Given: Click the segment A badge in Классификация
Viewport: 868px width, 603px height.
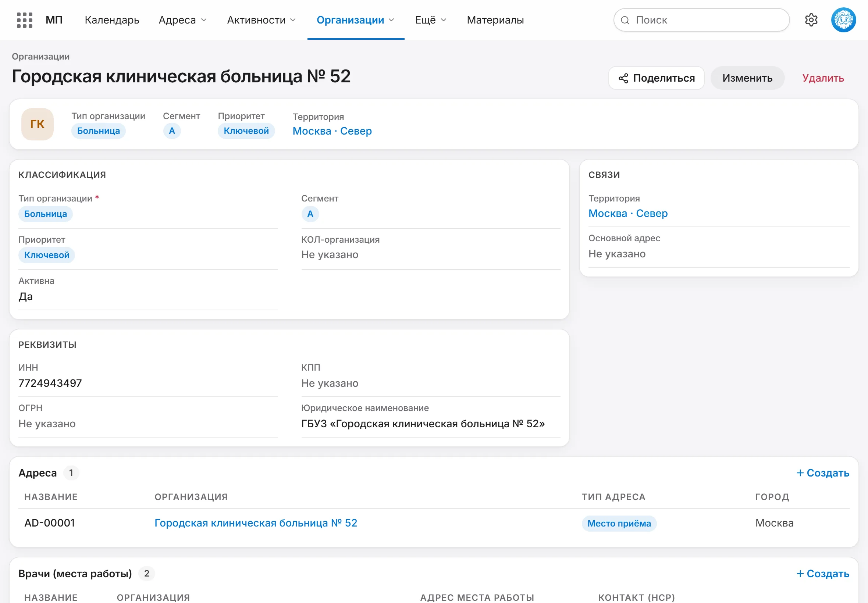Looking at the screenshot, I should tap(310, 214).
